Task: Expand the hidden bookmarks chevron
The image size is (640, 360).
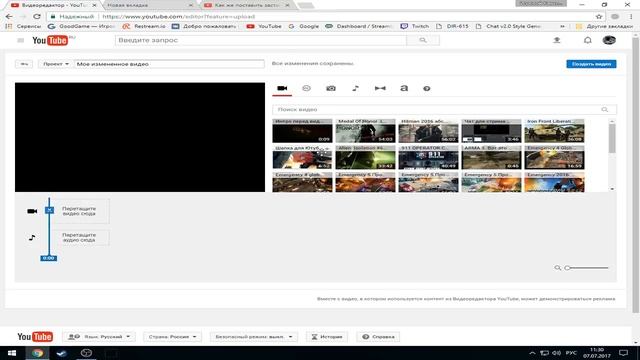Action: coord(562,26)
